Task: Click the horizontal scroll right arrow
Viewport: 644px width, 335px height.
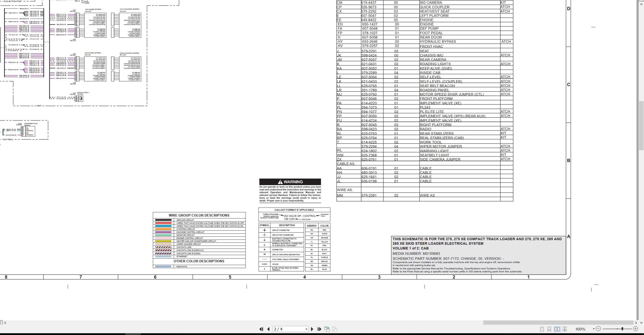Action: coord(636,323)
